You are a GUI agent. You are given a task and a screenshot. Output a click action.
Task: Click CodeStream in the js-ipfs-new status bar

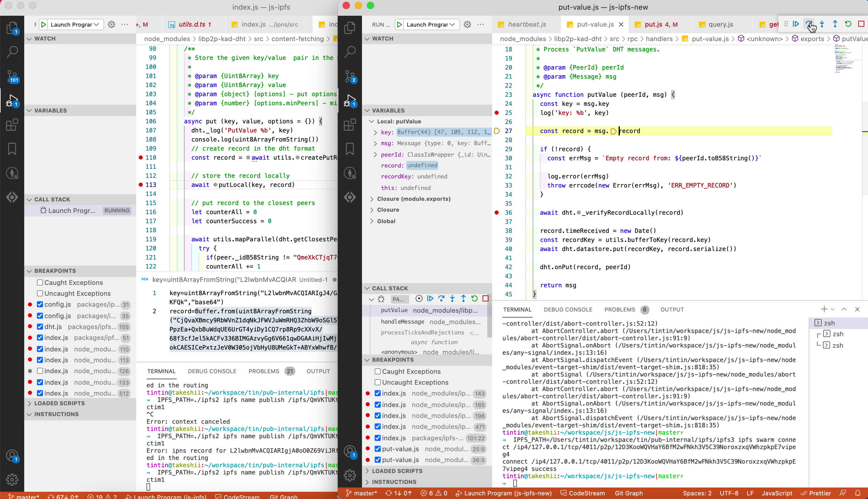(x=582, y=493)
